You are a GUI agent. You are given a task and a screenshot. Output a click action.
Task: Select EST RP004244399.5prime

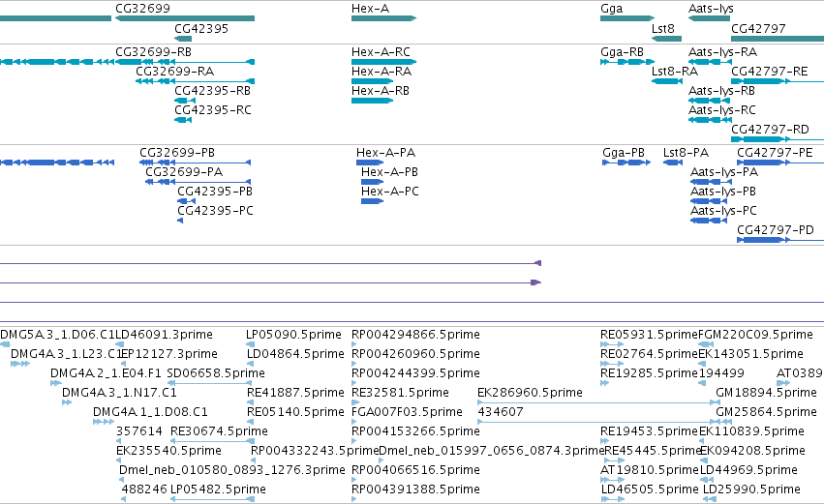[415, 373]
